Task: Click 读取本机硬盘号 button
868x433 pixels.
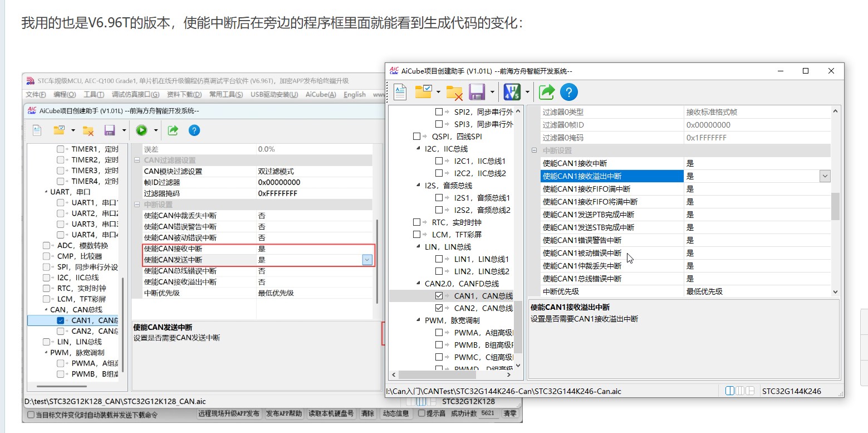Action: coord(331,413)
